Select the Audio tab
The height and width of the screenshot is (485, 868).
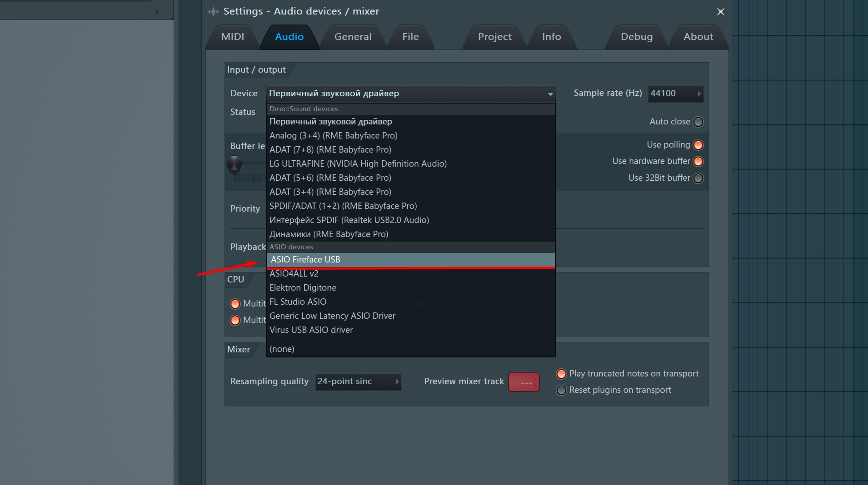[289, 37]
